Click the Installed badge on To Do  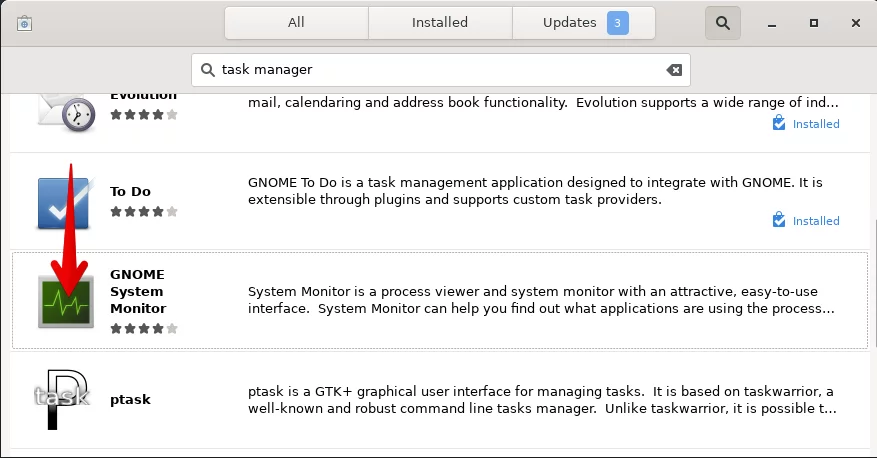(806, 220)
